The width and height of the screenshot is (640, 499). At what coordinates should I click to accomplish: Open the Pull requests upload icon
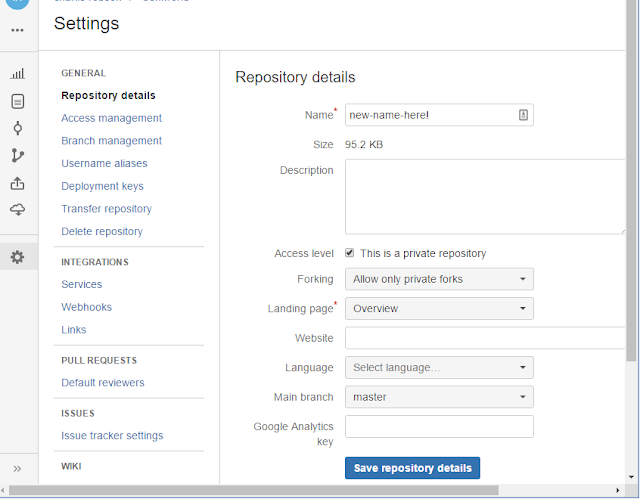click(17, 183)
